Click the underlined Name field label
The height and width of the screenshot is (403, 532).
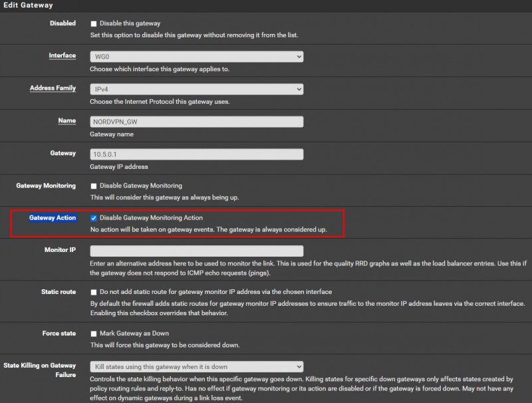[x=66, y=120]
